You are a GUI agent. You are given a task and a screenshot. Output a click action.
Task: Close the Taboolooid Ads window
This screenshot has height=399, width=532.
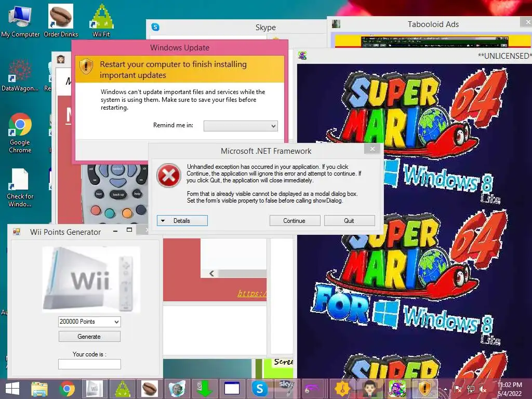click(x=527, y=22)
